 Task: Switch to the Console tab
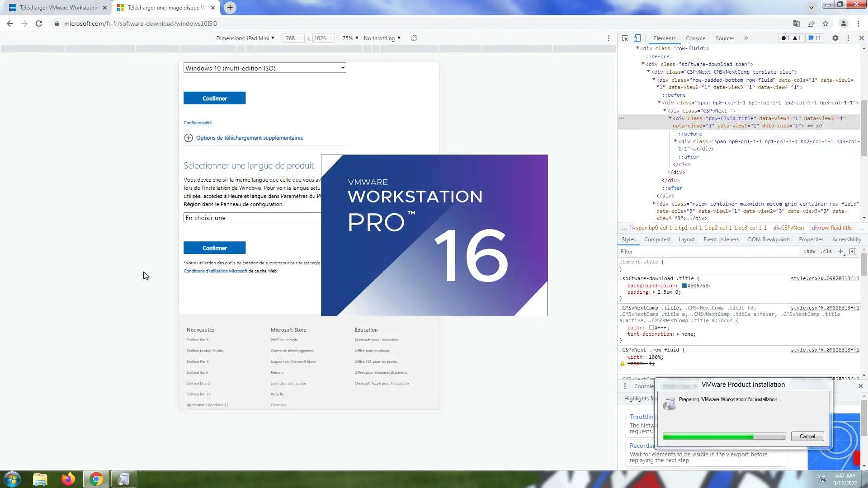(695, 38)
